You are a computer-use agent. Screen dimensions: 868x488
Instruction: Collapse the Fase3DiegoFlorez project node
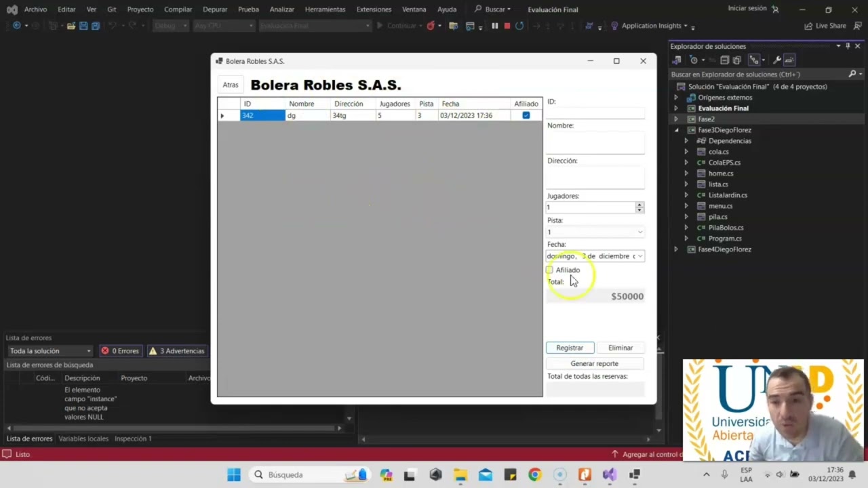pos(675,130)
